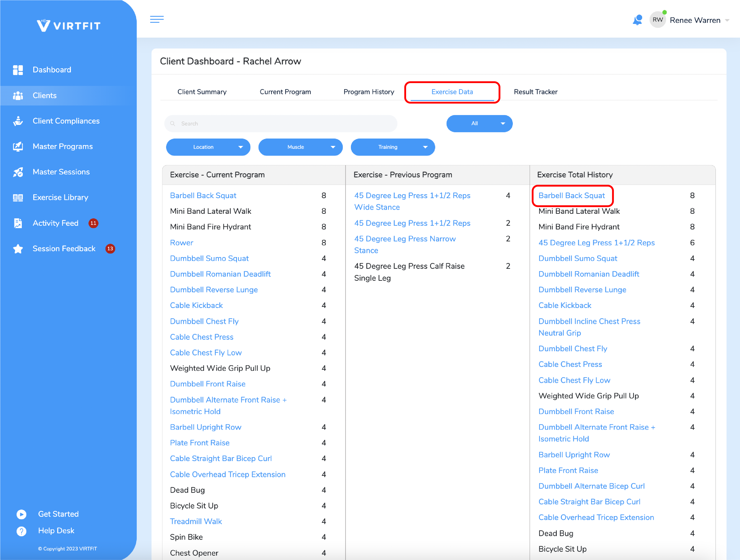Click the Activity Feed document icon

[x=18, y=223]
